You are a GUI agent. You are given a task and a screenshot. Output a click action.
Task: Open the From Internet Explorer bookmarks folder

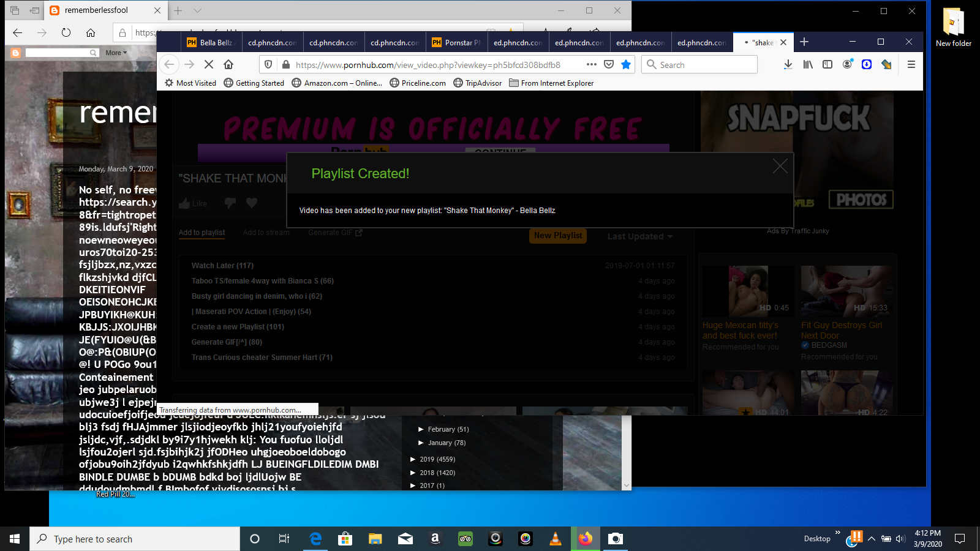coord(551,83)
